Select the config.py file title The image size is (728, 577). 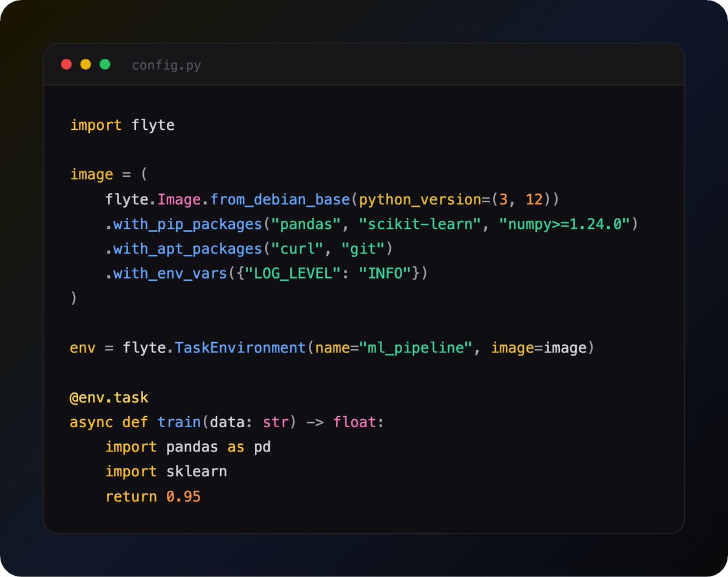166,65
